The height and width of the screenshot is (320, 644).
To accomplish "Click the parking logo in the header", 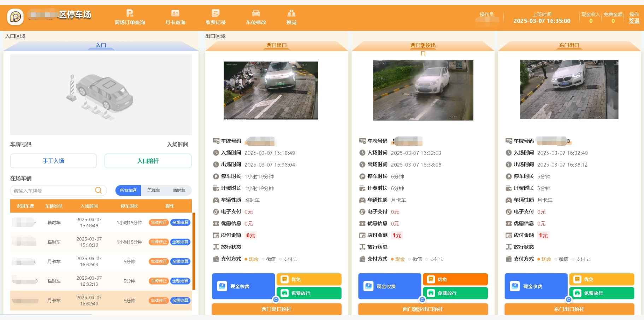I will pos(15,17).
